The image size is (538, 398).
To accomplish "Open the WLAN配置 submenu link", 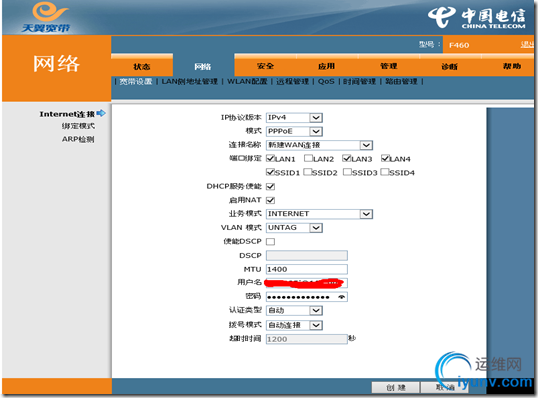I will point(247,81).
